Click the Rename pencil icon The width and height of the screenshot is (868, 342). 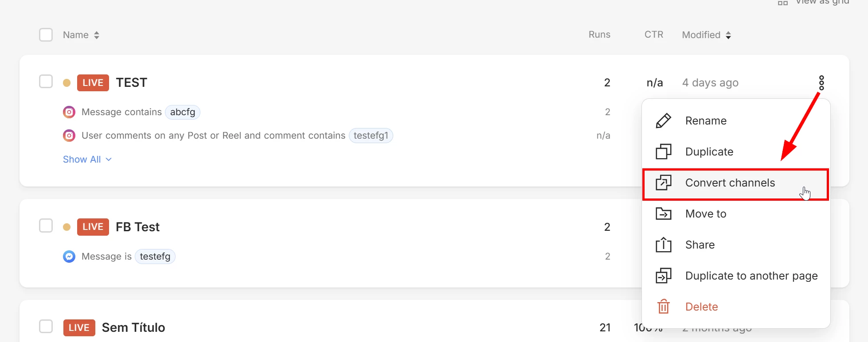[x=663, y=120]
